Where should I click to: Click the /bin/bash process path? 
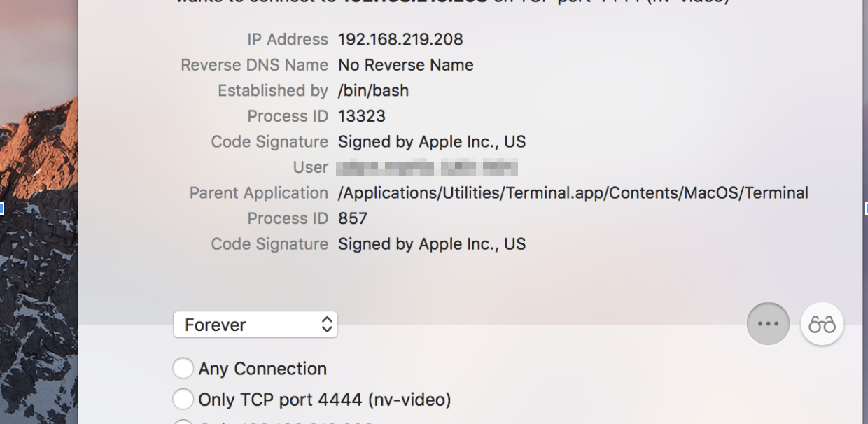[x=373, y=91]
